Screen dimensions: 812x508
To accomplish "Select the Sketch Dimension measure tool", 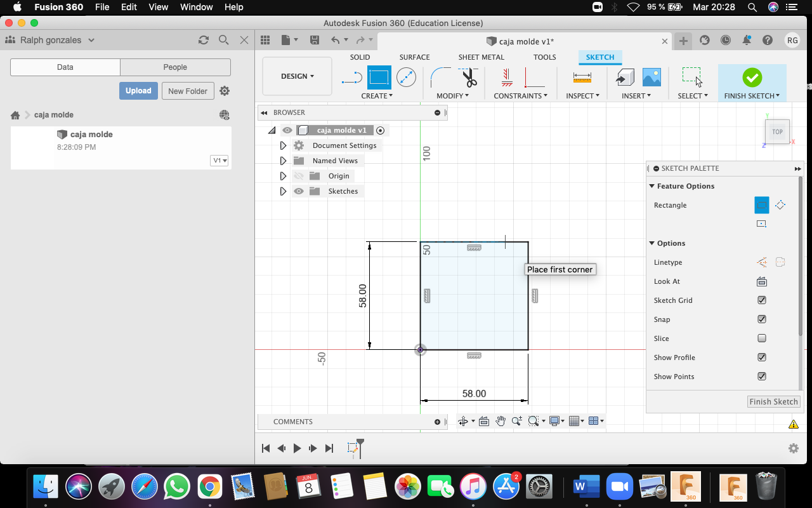I will click(582, 77).
